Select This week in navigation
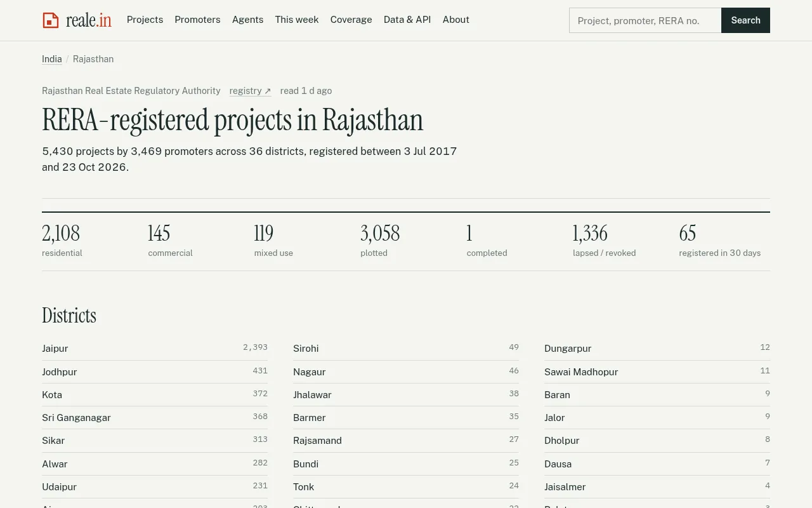The height and width of the screenshot is (508, 812). [x=297, y=20]
